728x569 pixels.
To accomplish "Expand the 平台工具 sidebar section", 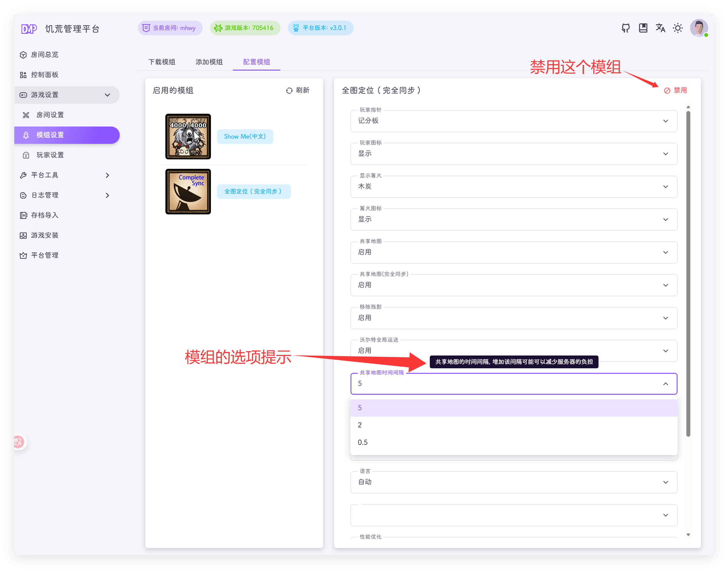I will pyautogui.click(x=45, y=175).
